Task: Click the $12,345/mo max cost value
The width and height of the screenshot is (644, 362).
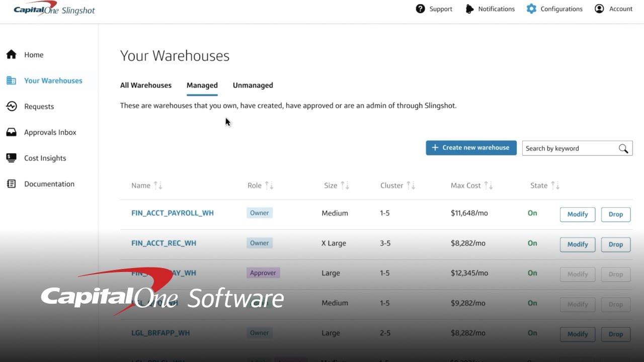Action: [x=469, y=273]
